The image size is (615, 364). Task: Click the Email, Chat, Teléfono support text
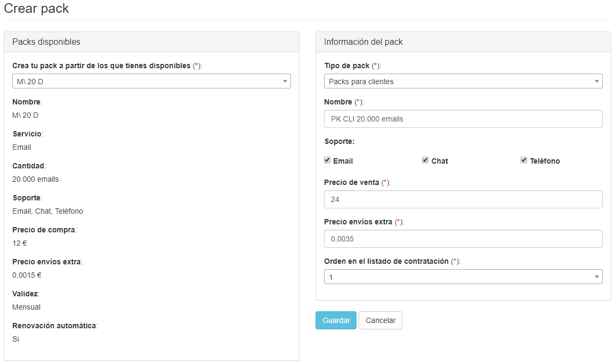[47, 211]
